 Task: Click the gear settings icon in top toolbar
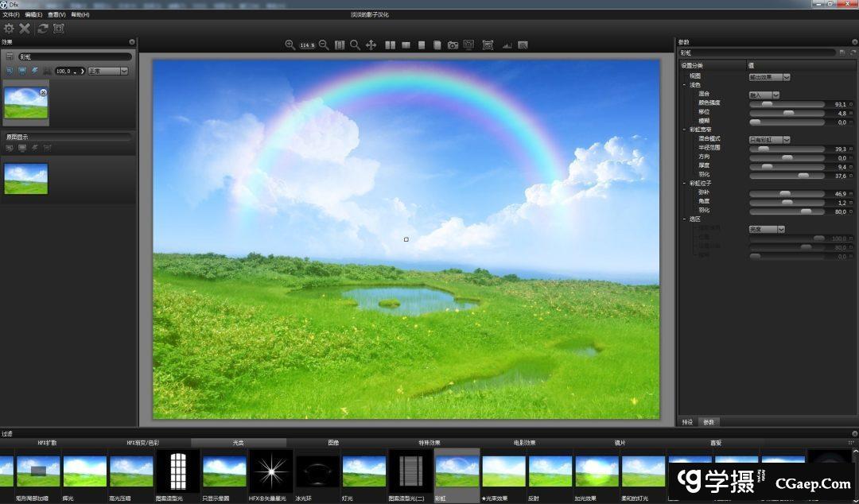tap(9, 29)
